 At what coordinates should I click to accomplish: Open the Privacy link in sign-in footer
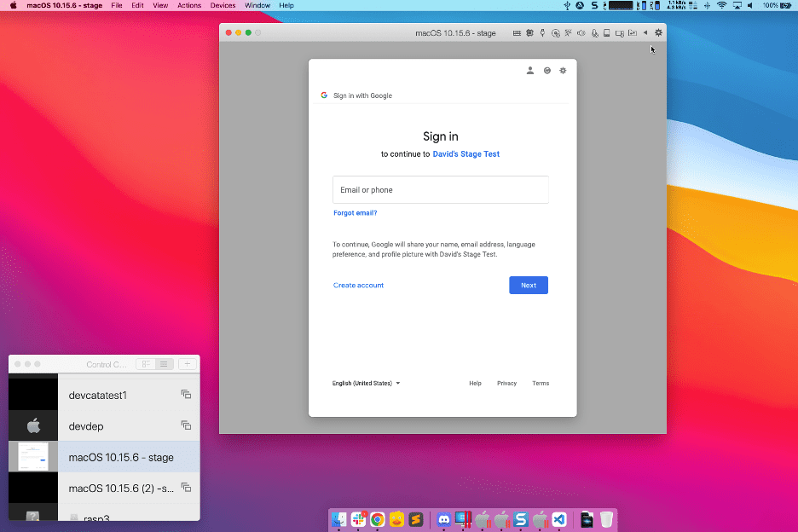(507, 384)
